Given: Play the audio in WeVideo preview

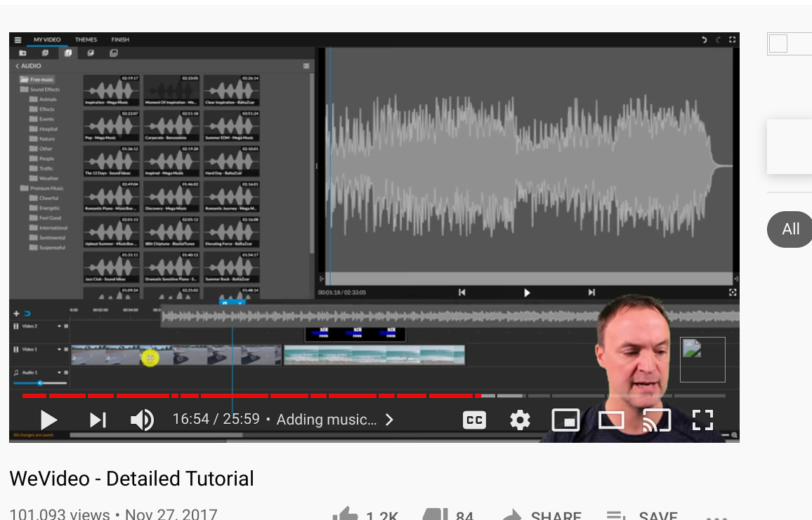Looking at the screenshot, I should tap(527, 293).
